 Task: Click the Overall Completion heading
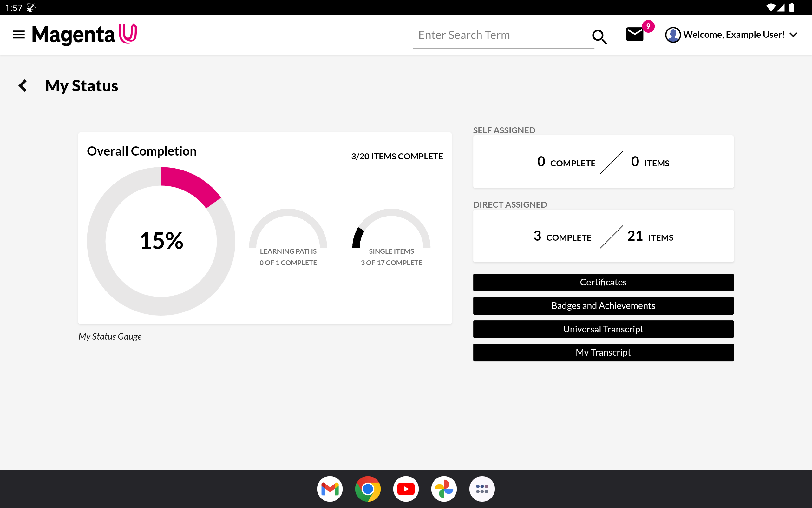point(141,151)
